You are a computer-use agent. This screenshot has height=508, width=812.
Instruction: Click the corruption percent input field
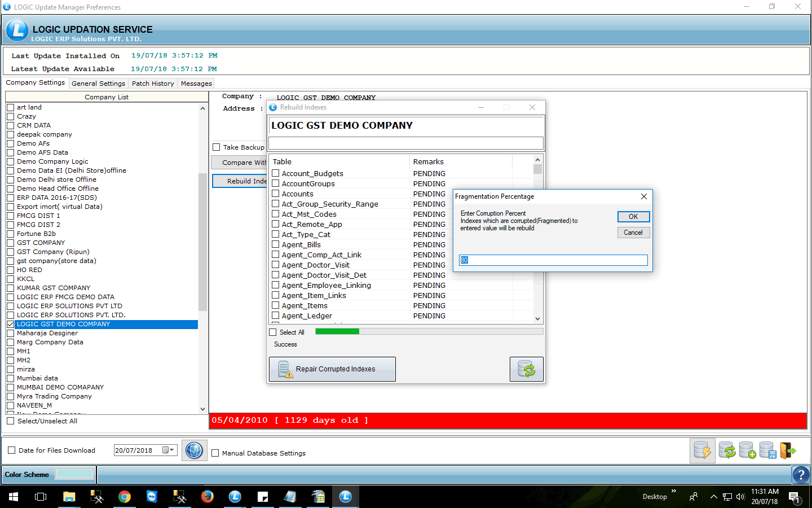[x=553, y=260]
